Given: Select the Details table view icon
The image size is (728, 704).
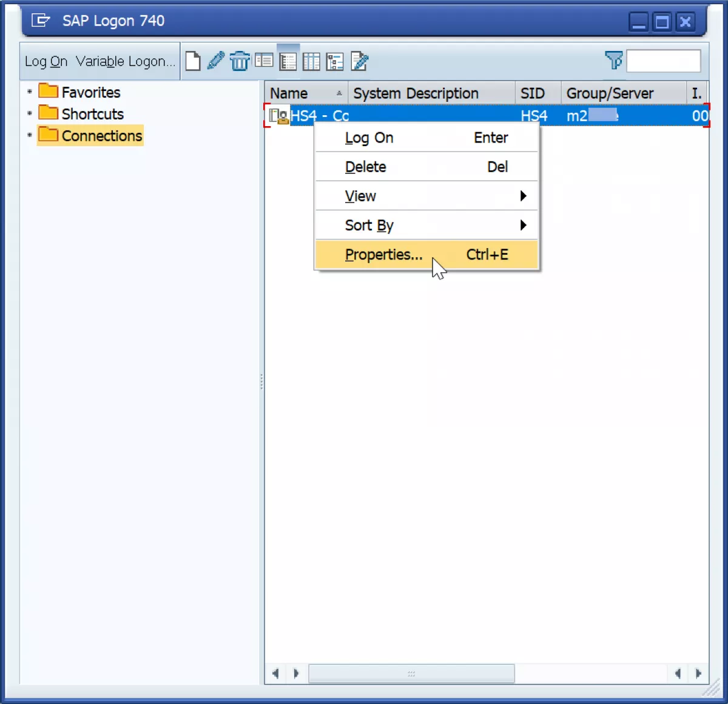Looking at the screenshot, I should pyautogui.click(x=311, y=61).
